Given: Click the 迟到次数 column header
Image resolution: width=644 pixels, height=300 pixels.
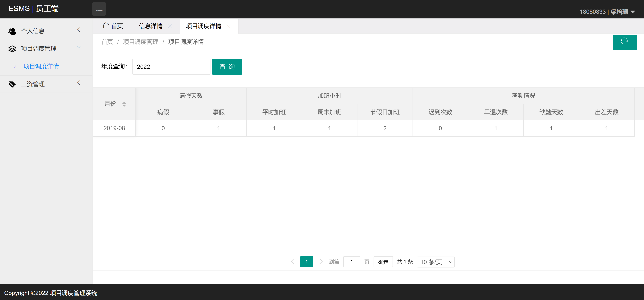Looking at the screenshot, I should [440, 112].
